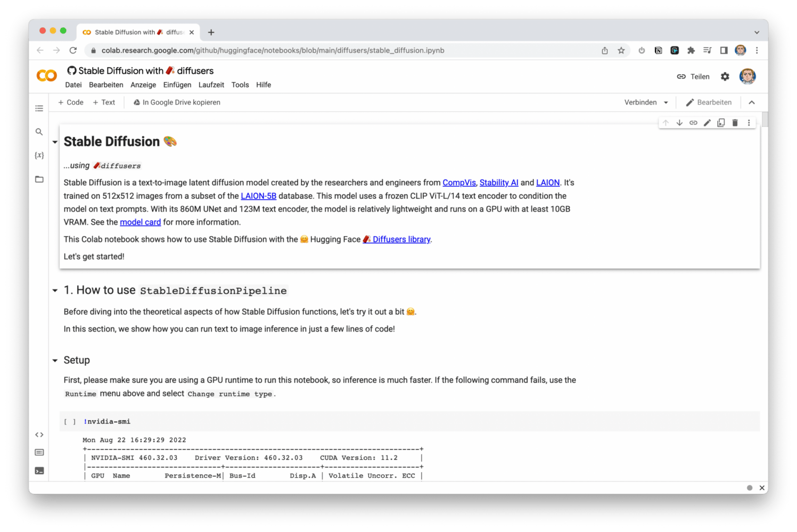
Task: Click the Teilen share button
Action: pyautogui.click(x=693, y=77)
